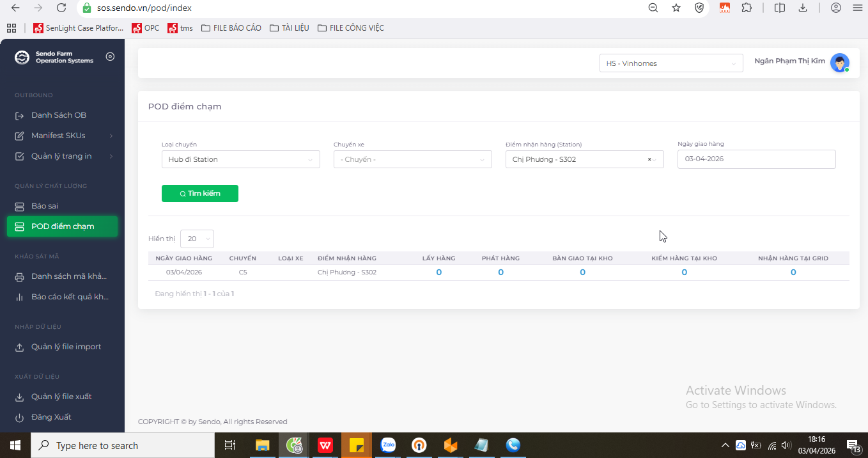Viewport: 868px width, 458px height.
Task: Click the taskbar search box
Action: click(x=123, y=445)
